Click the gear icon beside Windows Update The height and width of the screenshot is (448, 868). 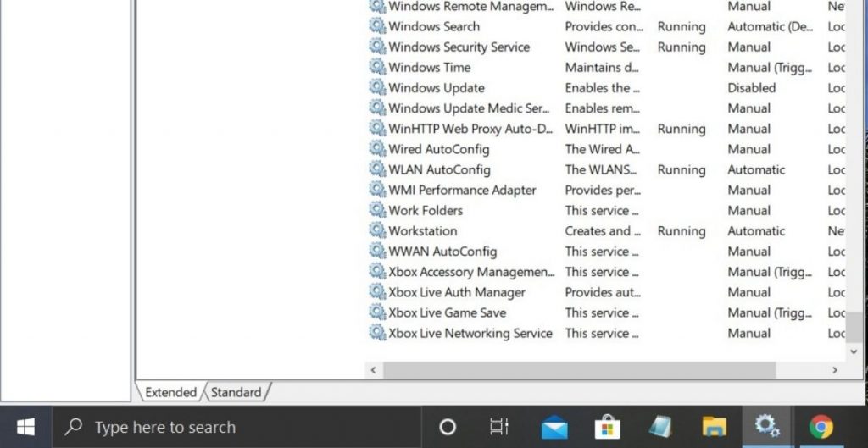point(377,88)
